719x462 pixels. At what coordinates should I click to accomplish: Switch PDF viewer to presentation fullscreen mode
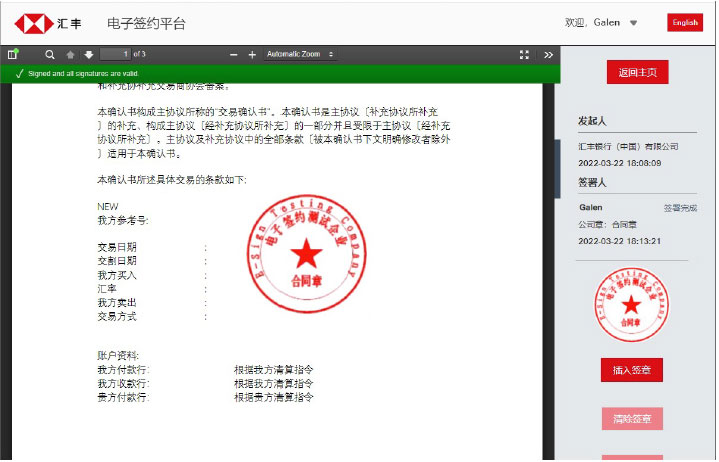point(524,54)
